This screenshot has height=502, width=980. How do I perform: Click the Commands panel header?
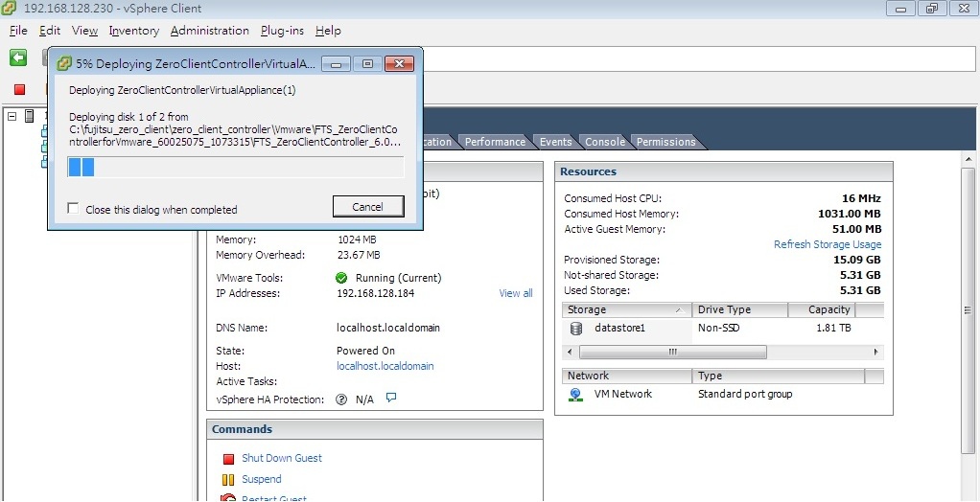(374, 429)
